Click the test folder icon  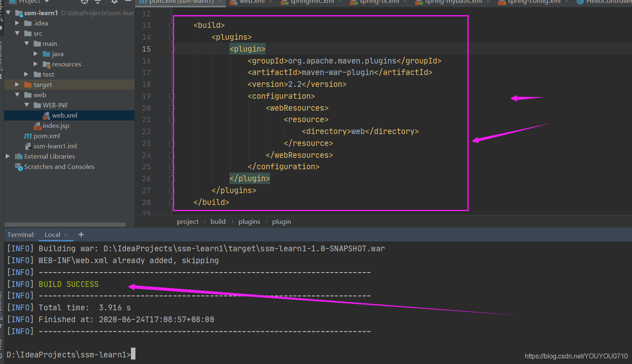pyautogui.click(x=37, y=75)
